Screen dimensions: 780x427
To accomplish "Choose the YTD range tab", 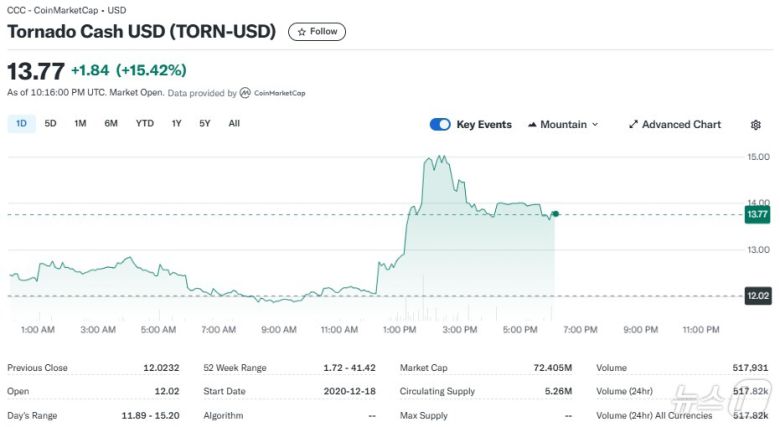I will pos(145,124).
